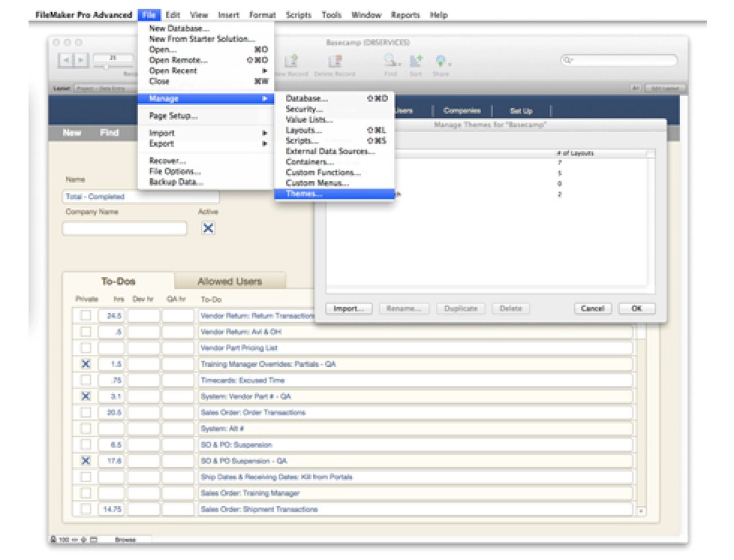Open the Find icon dropdown arrow
734x560 pixels.
(399, 63)
